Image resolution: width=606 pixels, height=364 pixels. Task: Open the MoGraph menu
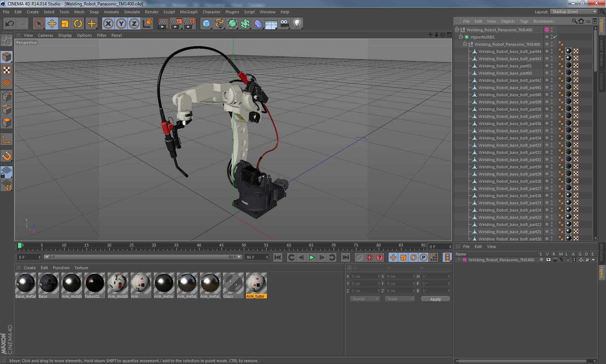(189, 12)
